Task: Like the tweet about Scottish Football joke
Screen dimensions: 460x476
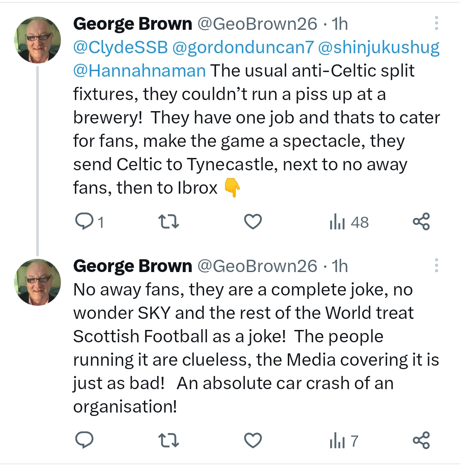Action: click(x=253, y=441)
